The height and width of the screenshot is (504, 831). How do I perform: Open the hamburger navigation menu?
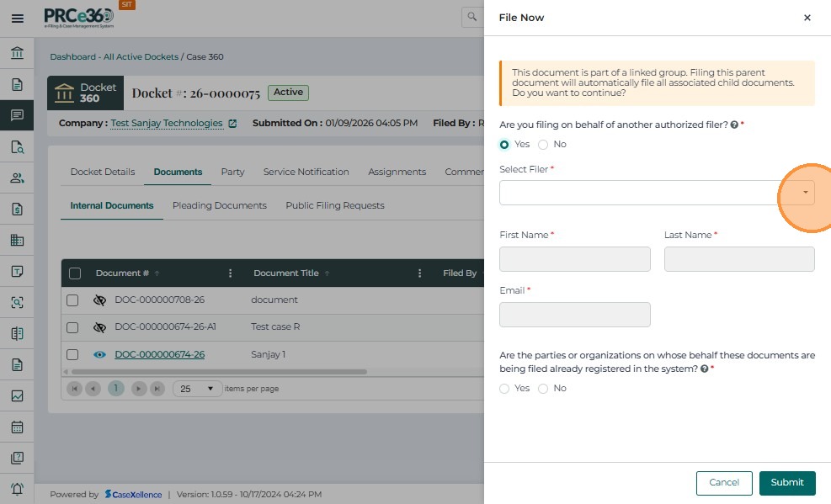click(x=17, y=18)
